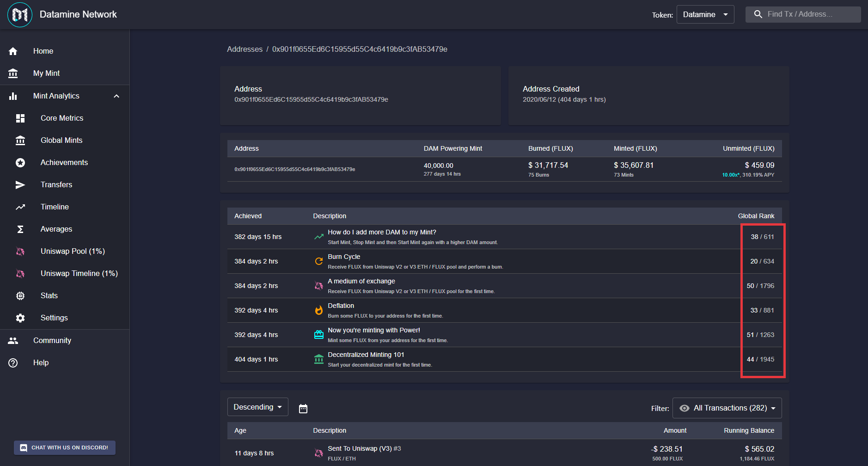Click the $ 35,607.81 minted value

tap(634, 166)
